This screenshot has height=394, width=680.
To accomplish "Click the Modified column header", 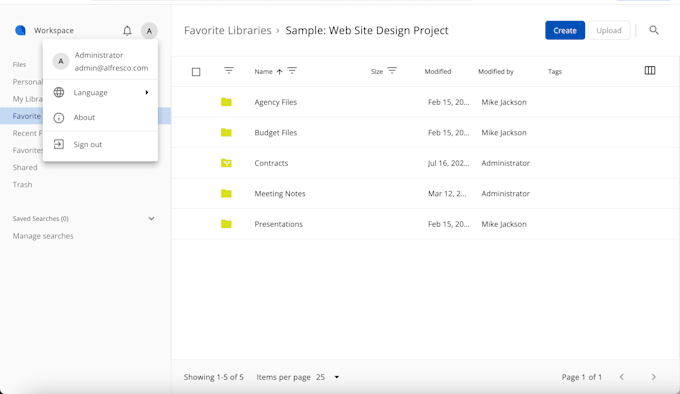I will pos(438,72).
